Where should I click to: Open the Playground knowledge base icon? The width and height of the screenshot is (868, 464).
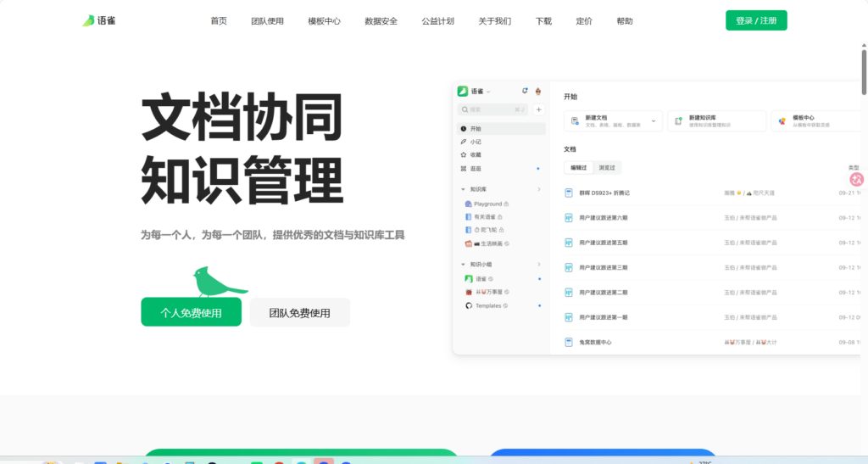coord(468,204)
